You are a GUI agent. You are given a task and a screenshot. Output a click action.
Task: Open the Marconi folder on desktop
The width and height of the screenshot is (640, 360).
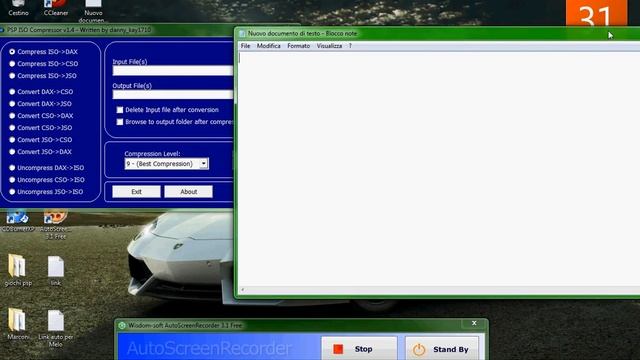coord(18,324)
